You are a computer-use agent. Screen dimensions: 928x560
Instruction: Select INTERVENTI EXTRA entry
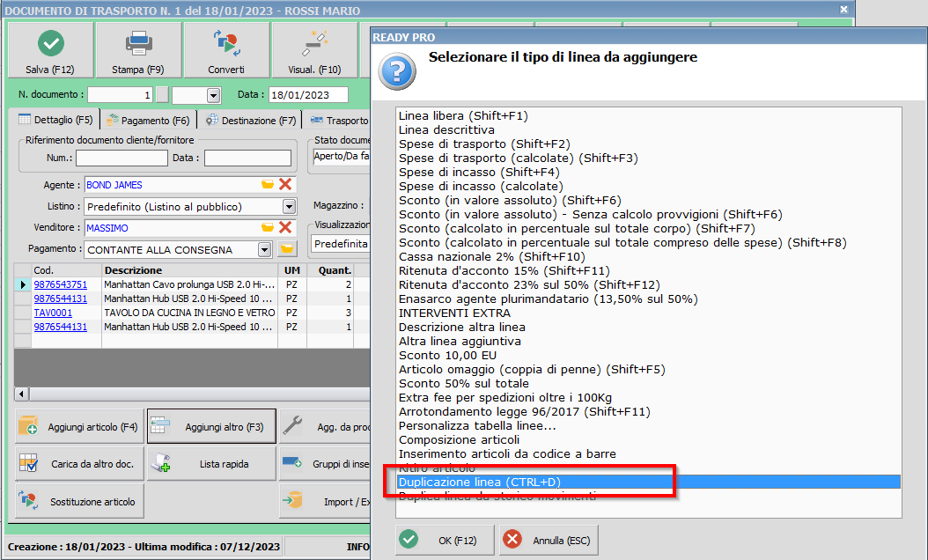tap(454, 313)
